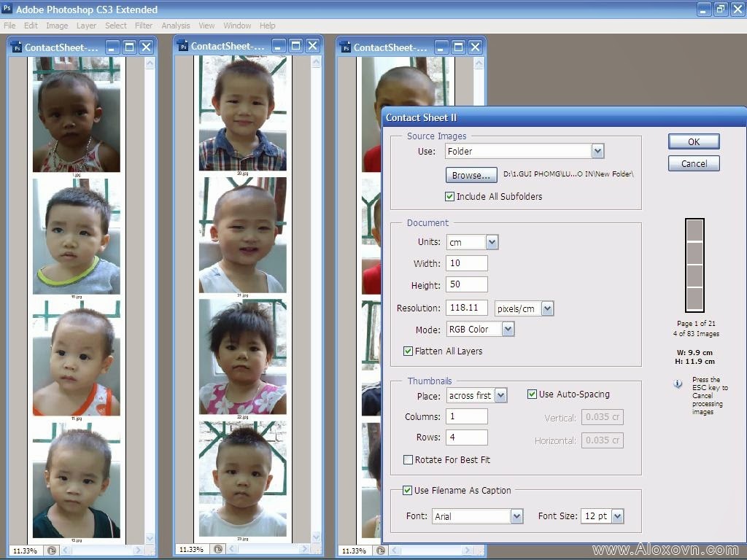Disable Use Auto-Spacing

tap(532, 394)
